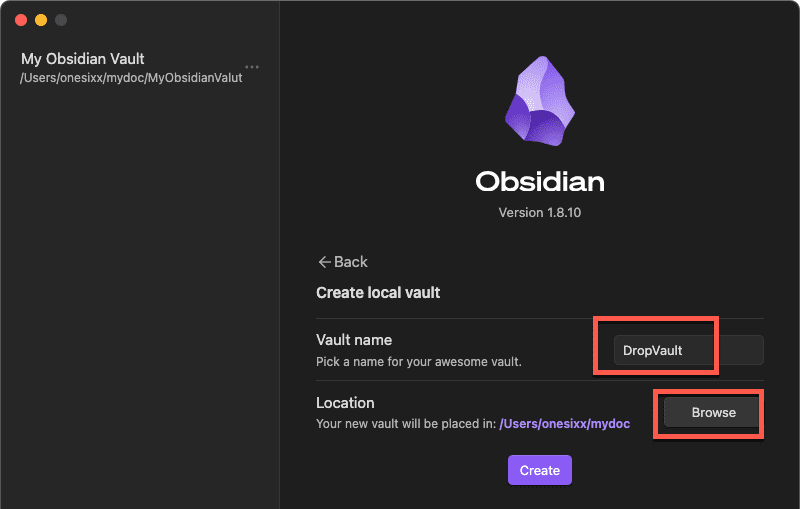Minimize the window with the yellow button

(41, 20)
